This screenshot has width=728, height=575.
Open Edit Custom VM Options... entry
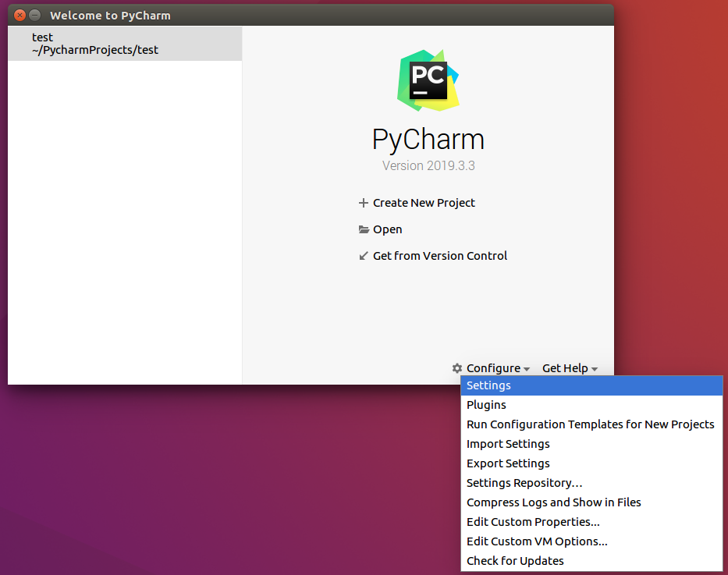click(591, 541)
